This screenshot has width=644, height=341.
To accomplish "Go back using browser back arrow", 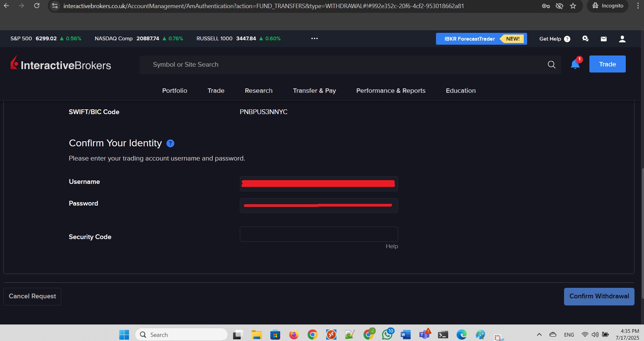I will click(x=6, y=6).
